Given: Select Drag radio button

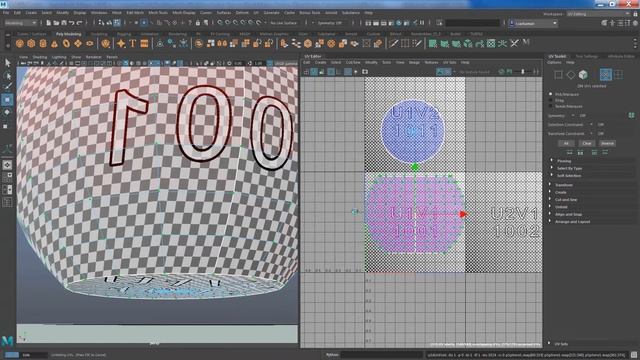Looking at the screenshot, I should tap(551, 100).
